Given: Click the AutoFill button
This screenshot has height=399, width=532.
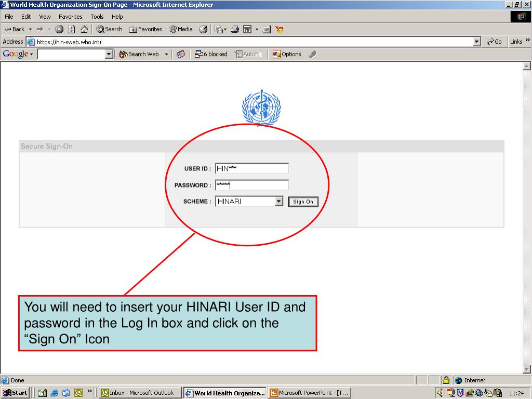Looking at the screenshot, I should tap(248, 54).
